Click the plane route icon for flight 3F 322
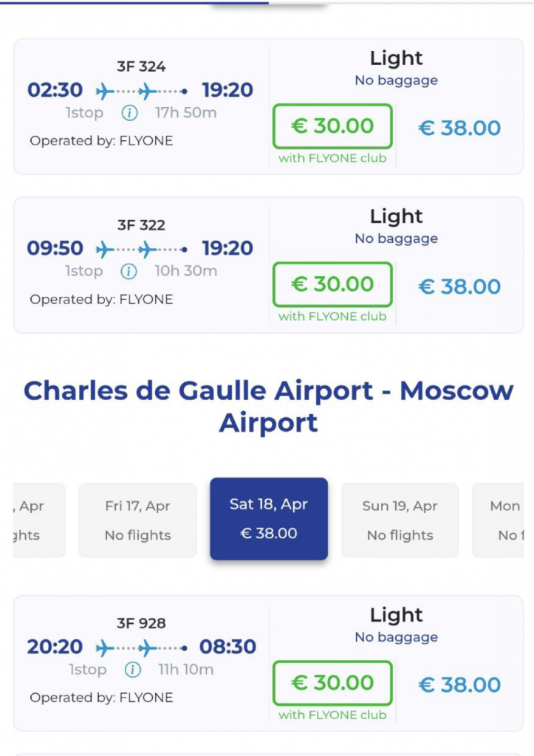 pos(140,249)
